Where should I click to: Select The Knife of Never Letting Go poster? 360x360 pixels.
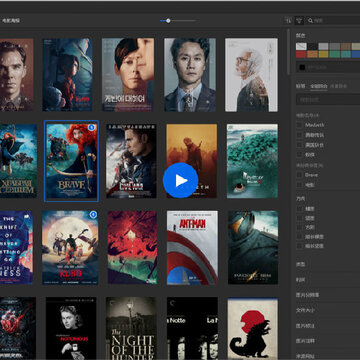(x=16, y=247)
